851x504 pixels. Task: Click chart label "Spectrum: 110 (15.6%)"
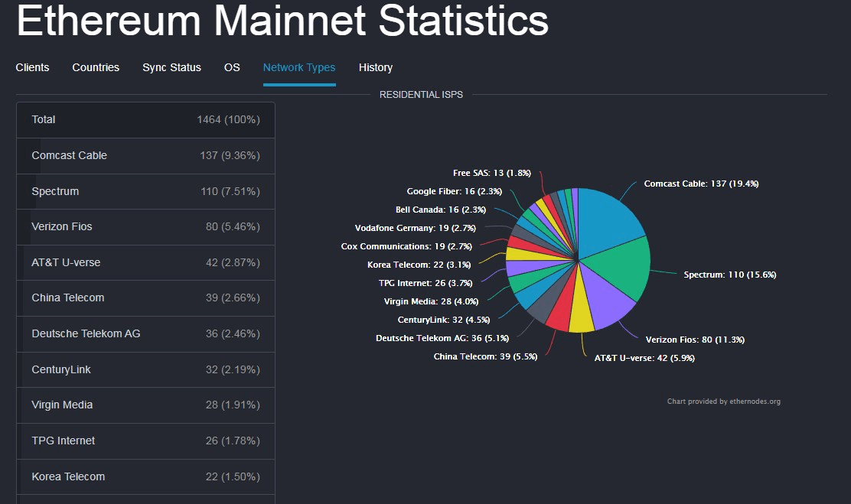730,275
